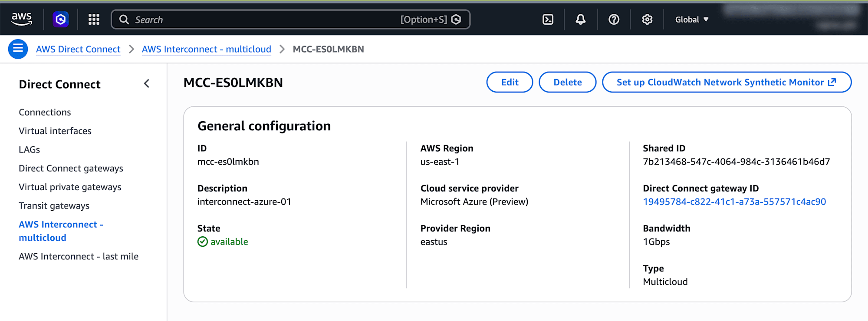Open Transit gateways in the sidebar
The height and width of the screenshot is (321, 868).
point(54,205)
